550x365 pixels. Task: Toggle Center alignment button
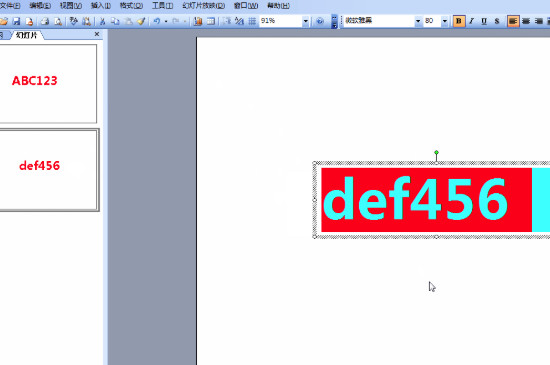525,21
